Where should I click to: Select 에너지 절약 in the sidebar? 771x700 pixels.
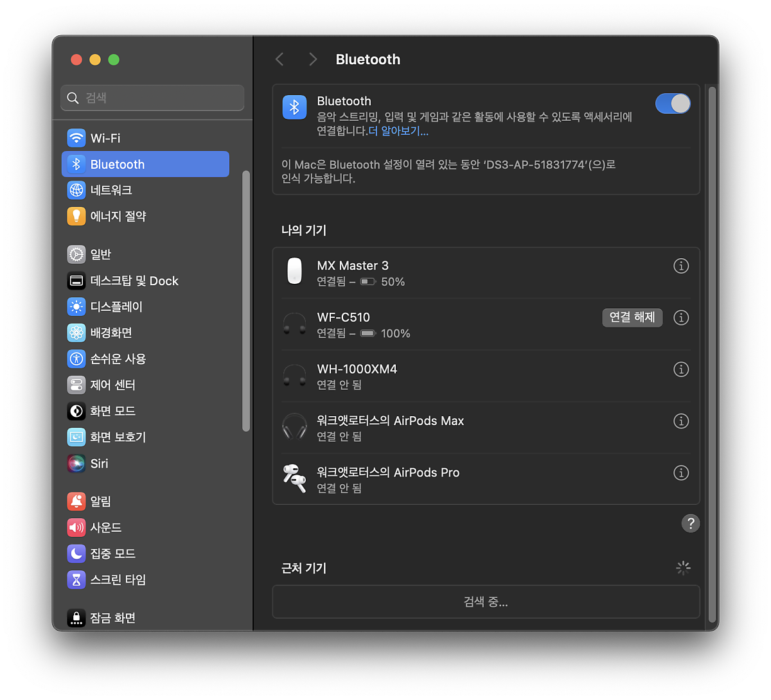click(x=145, y=216)
